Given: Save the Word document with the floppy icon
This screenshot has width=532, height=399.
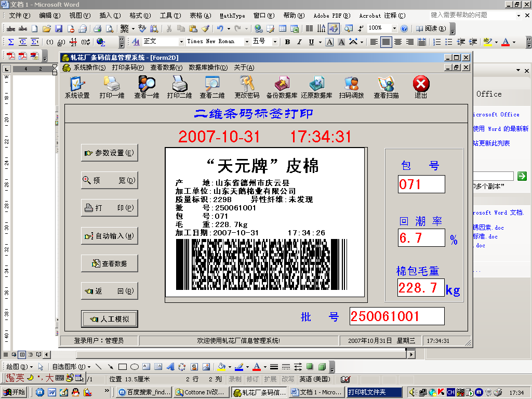Looking at the screenshot, I should [59, 29].
